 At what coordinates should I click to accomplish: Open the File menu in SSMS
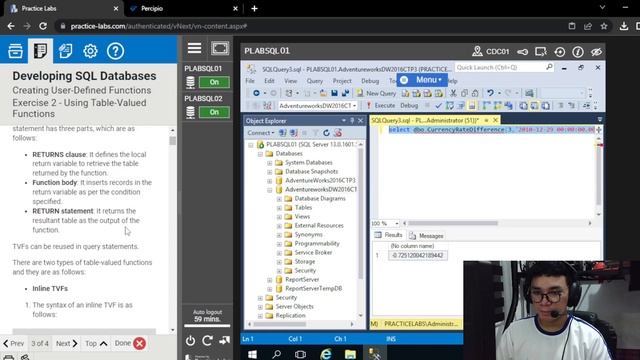tap(250, 81)
